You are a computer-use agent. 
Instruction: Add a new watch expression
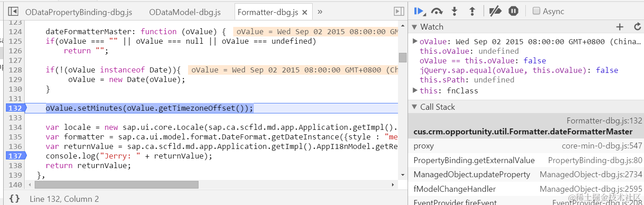click(x=619, y=27)
